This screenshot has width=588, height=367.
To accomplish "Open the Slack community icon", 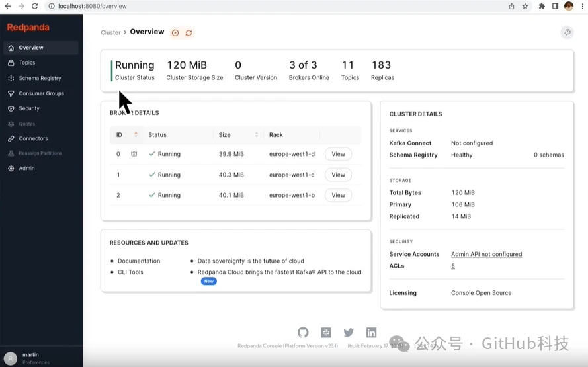I will [x=326, y=333].
